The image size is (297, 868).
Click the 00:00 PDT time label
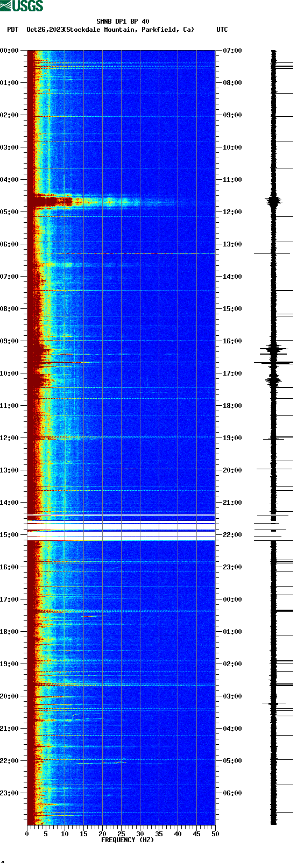point(10,51)
